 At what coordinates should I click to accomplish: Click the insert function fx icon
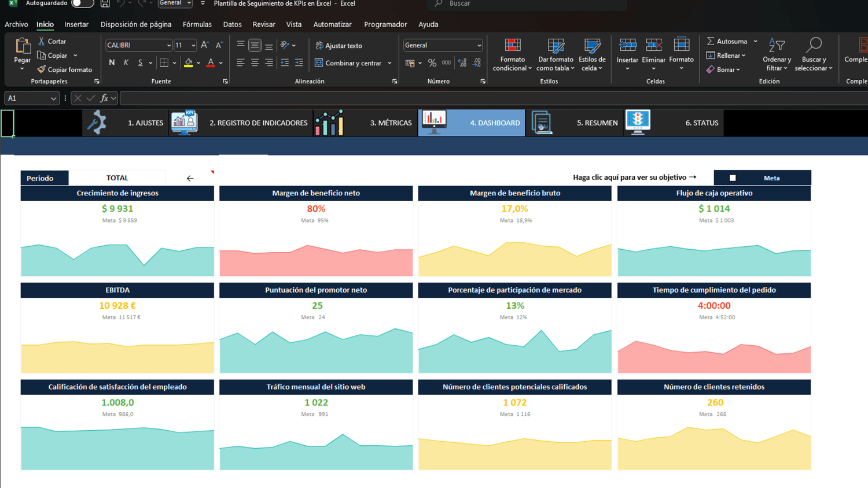(104, 98)
